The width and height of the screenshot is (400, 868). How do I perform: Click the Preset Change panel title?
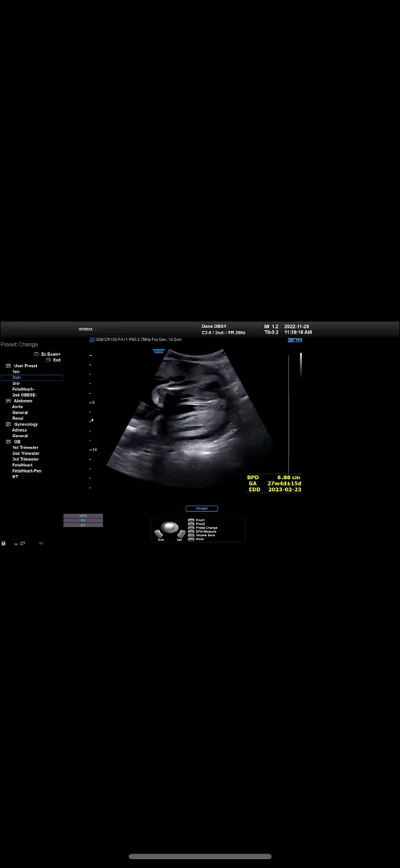19,344
